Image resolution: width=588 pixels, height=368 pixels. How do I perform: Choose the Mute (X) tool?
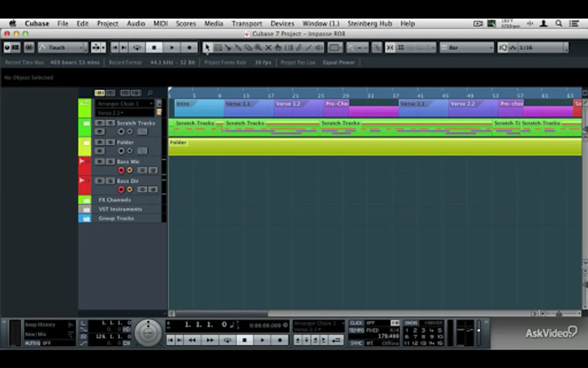coord(268,48)
